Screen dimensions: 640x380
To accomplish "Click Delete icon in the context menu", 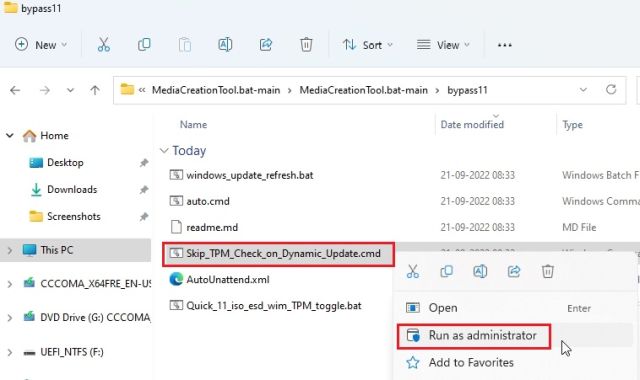I will (547, 271).
